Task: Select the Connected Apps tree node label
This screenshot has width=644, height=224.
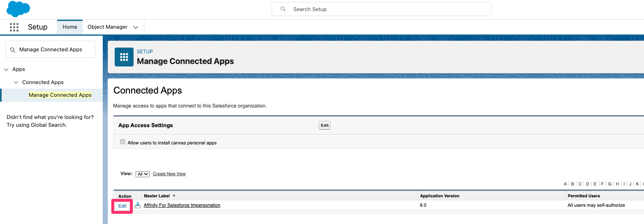Action: pyautogui.click(x=43, y=82)
